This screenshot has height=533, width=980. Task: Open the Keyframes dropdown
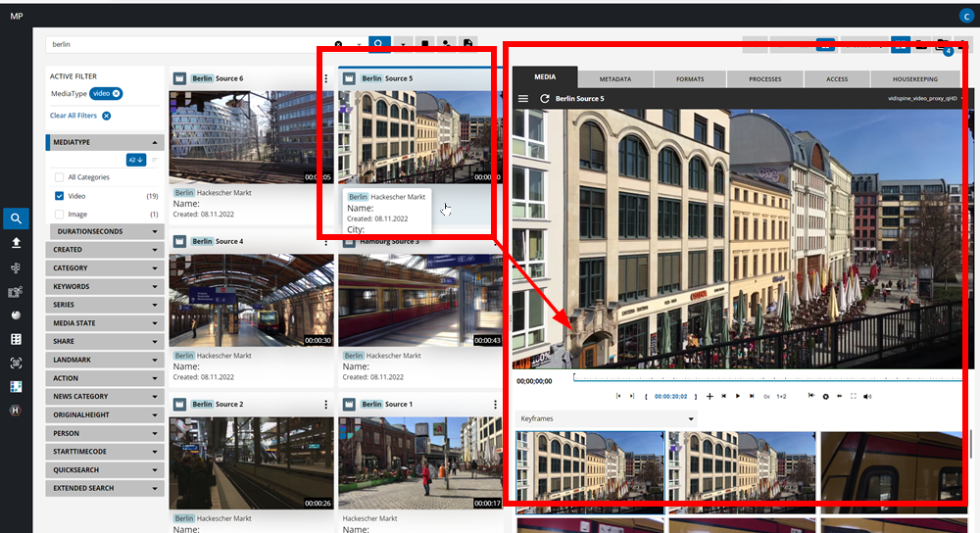tap(607, 419)
